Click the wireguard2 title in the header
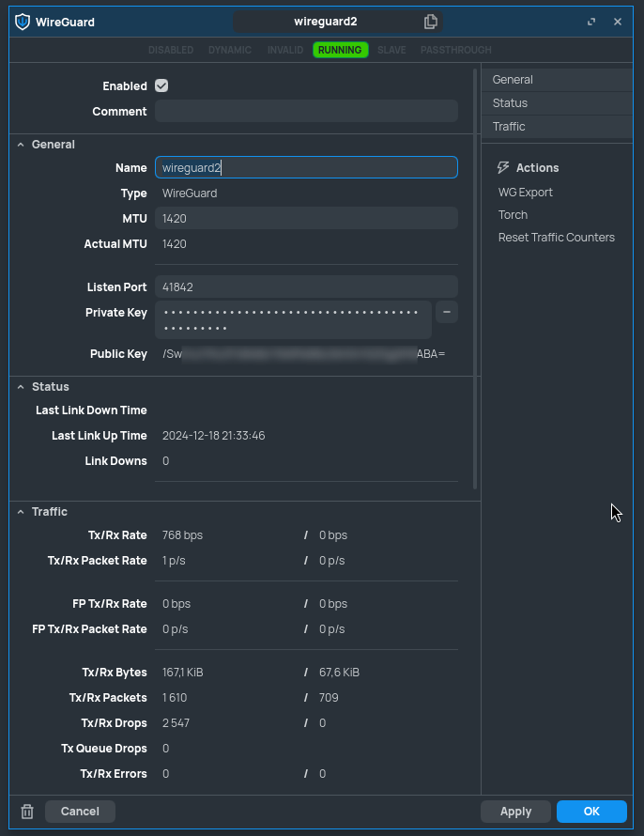Screen dimensions: 644x836 [x=326, y=22]
